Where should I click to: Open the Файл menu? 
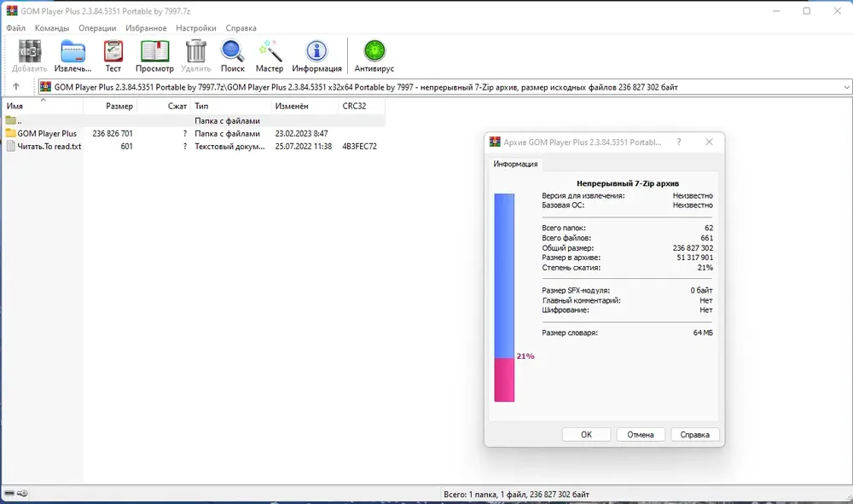click(15, 28)
